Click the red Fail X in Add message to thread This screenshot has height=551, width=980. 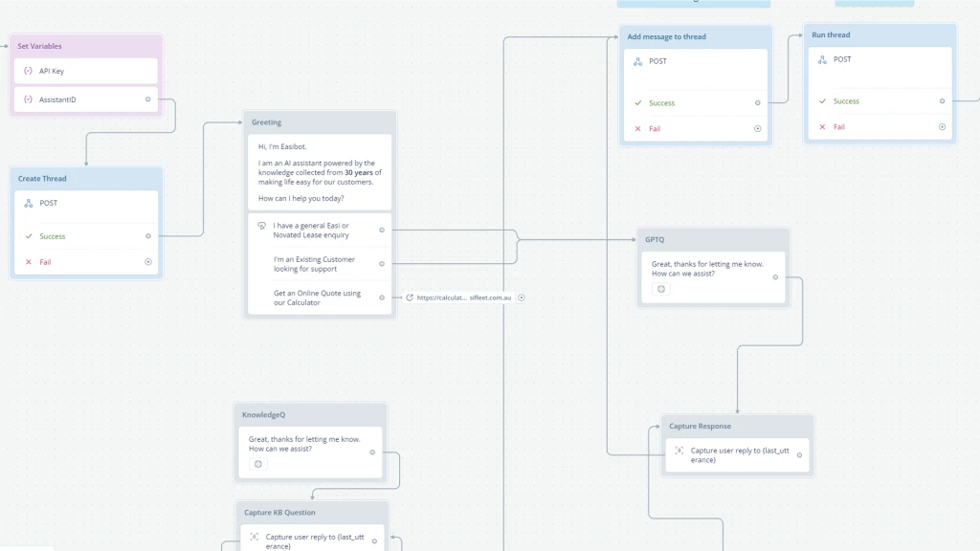(637, 128)
